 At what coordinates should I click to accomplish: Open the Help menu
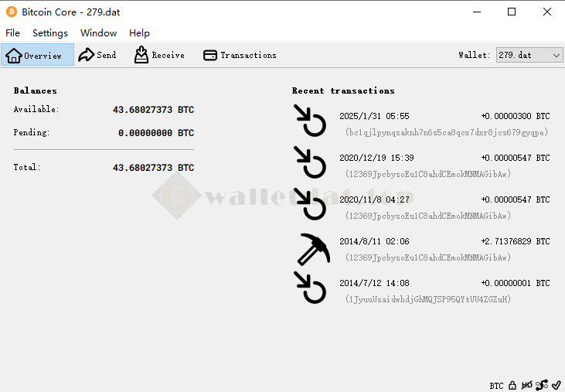(139, 32)
